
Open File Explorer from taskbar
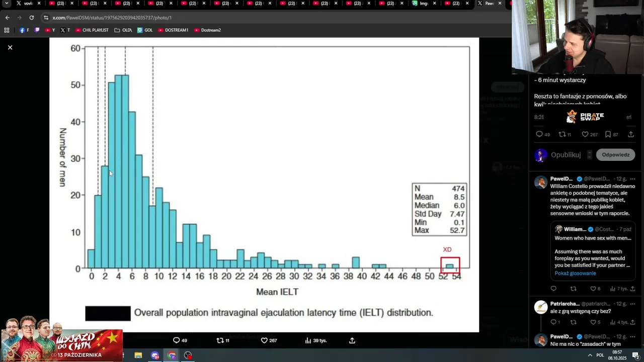138,355
